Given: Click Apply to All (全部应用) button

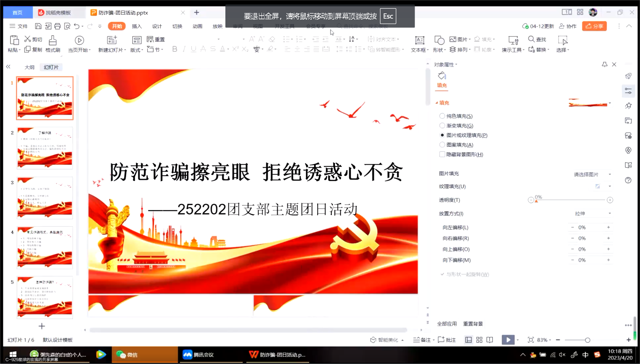Looking at the screenshot, I should 447,324.
